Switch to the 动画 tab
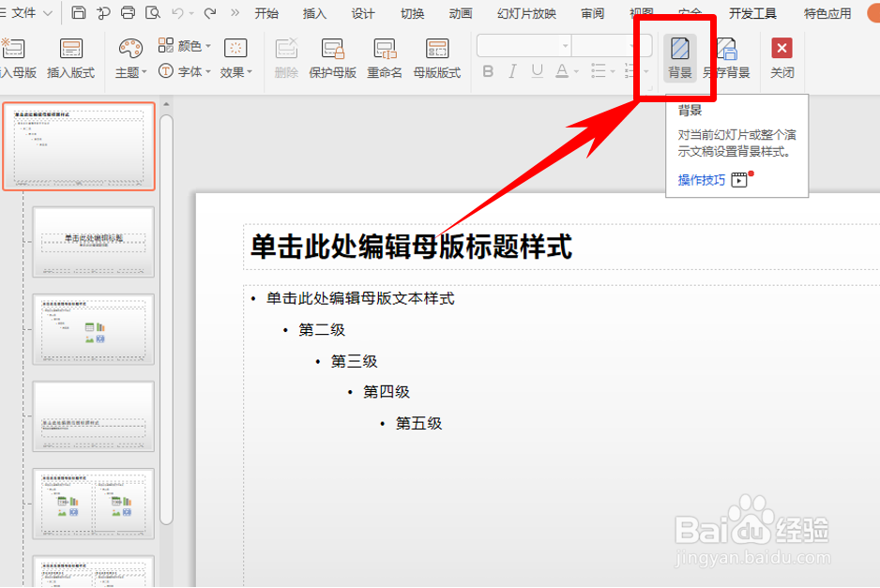This screenshot has height=588, width=880. click(461, 13)
